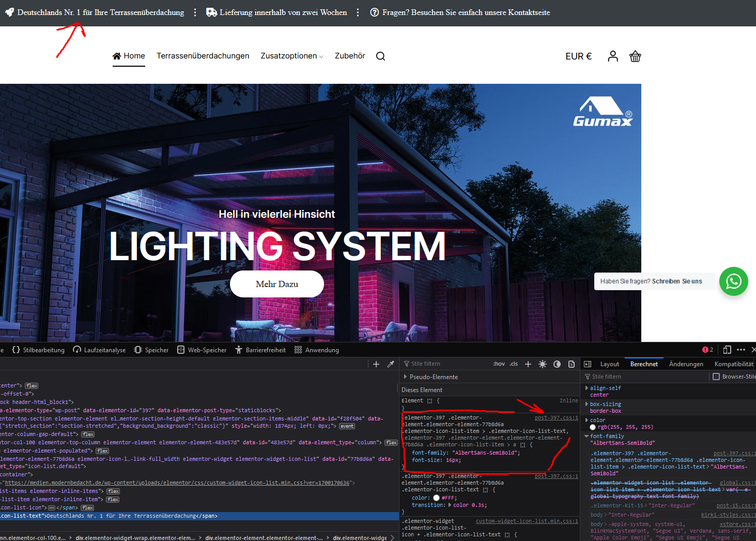Expand the box-sizing computed property
This screenshot has height=541, width=756.
(x=587, y=404)
